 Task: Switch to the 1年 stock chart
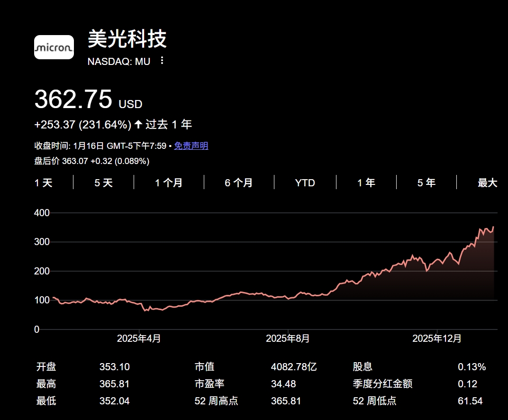(x=365, y=183)
